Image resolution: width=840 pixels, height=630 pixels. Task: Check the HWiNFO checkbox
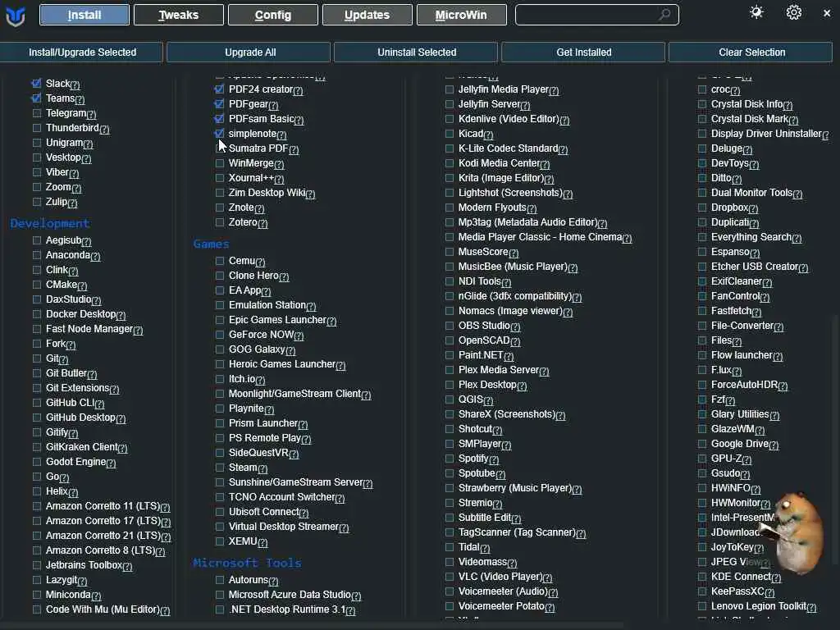(x=702, y=488)
